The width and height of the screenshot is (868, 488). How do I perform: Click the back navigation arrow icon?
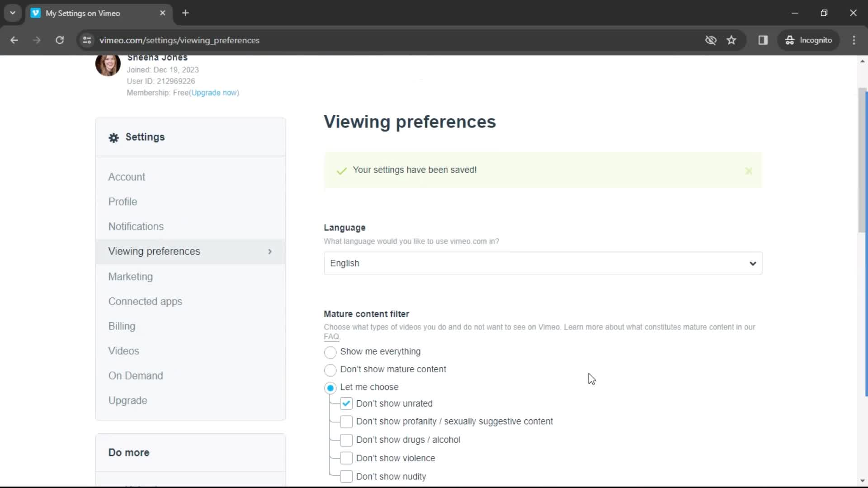pos(14,40)
